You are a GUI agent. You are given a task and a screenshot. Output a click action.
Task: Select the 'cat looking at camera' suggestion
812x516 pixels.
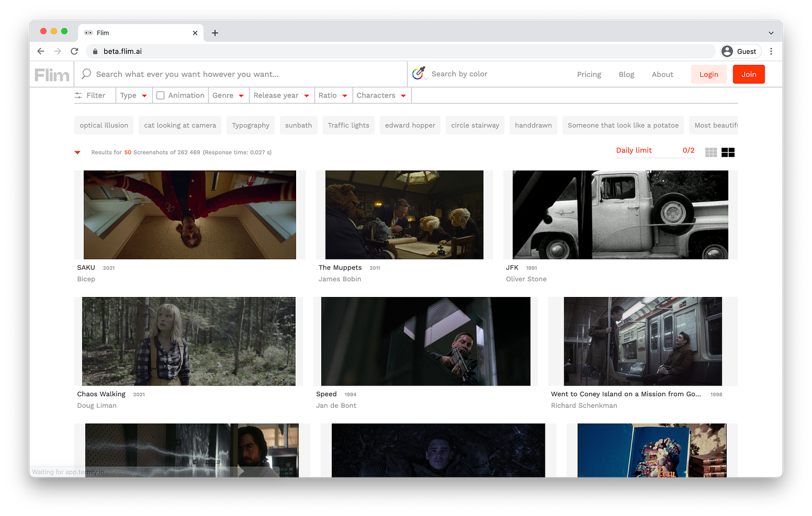180,125
